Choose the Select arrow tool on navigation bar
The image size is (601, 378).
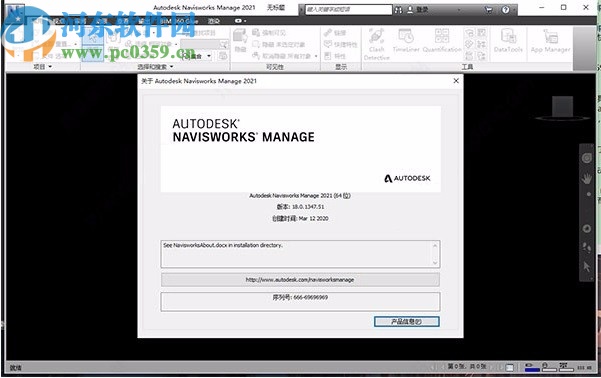[x=586, y=266]
